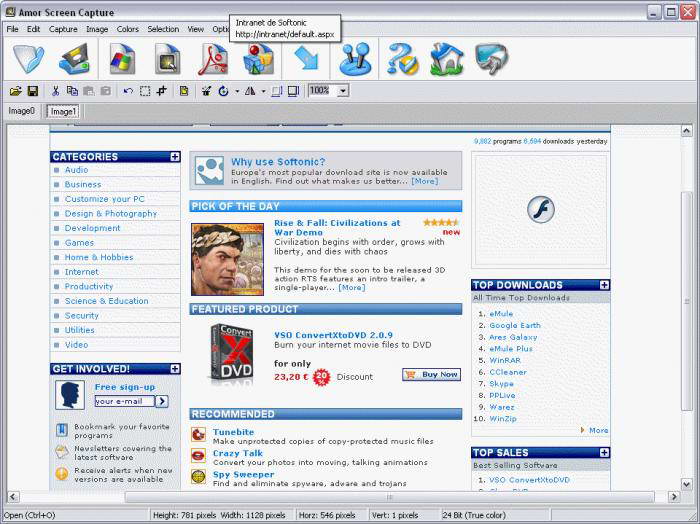Click the vertical scrollbar down arrow
Screen dimensions: 700x524
[x=687, y=484]
